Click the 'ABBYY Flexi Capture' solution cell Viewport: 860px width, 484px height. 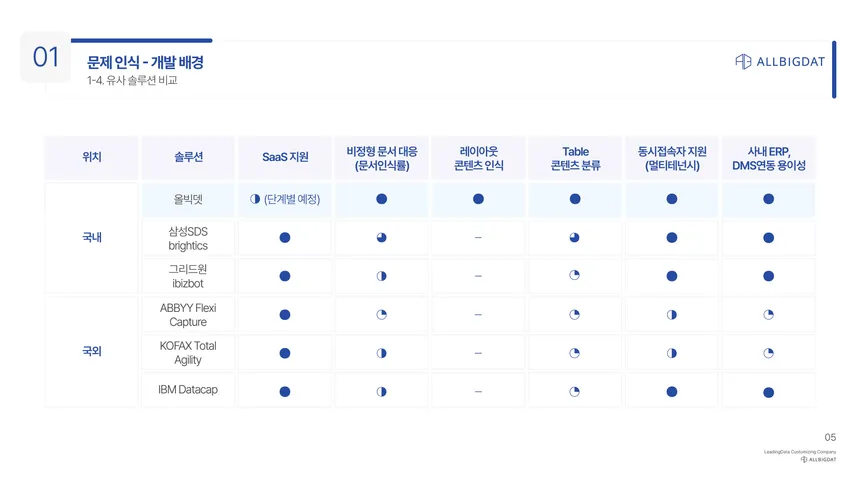[188, 314]
